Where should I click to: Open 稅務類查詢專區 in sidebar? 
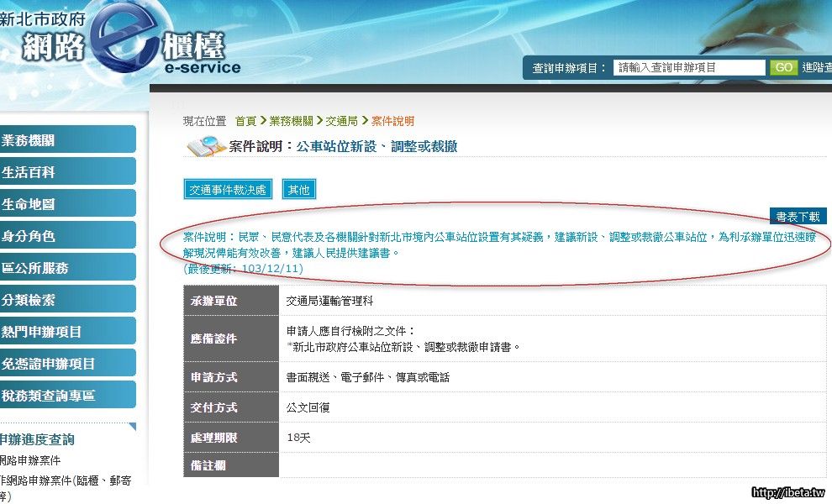67,396
